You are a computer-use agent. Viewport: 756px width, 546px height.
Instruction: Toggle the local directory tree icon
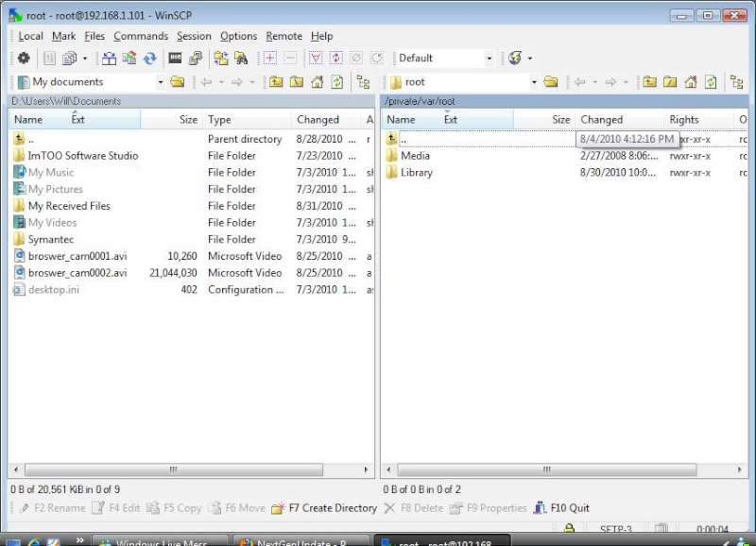363,82
